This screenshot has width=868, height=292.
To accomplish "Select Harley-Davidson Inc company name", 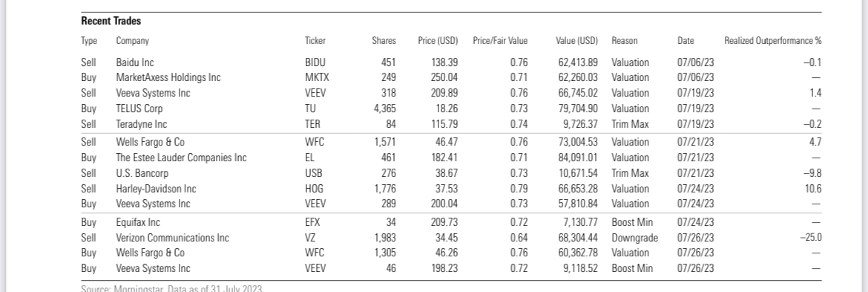I will click(156, 189).
